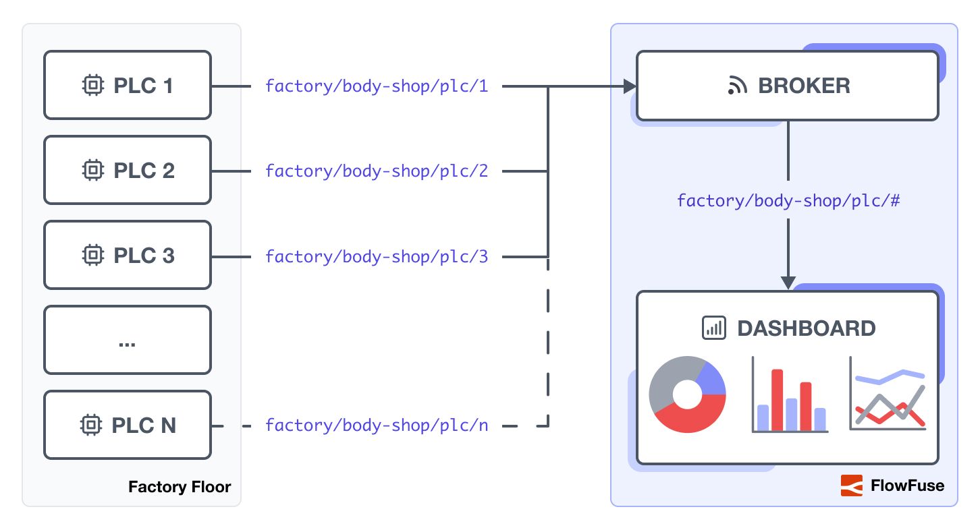Click the bar-chart icon beside the DASHBOARD label
Image resolution: width=980 pixels, height=530 pixels.
coord(713,328)
